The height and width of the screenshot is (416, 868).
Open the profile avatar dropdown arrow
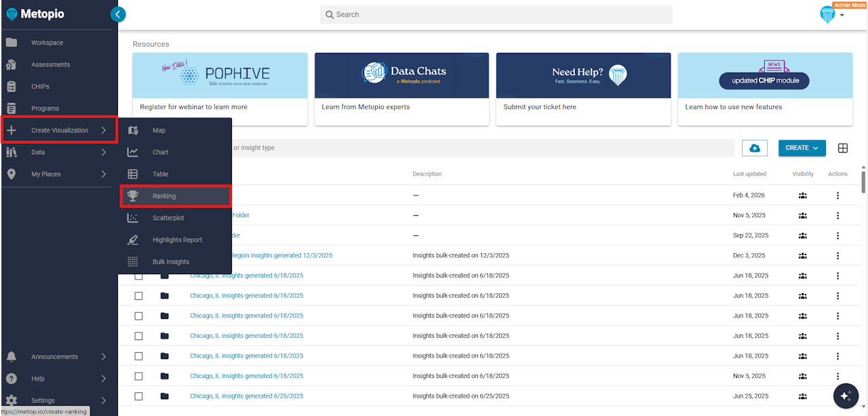coord(842,16)
